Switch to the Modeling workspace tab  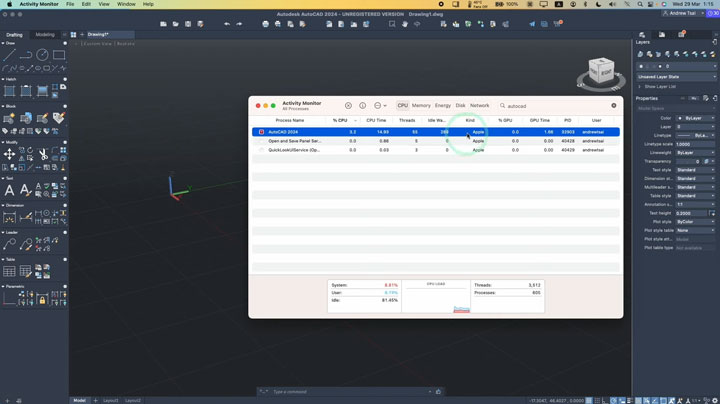click(45, 34)
